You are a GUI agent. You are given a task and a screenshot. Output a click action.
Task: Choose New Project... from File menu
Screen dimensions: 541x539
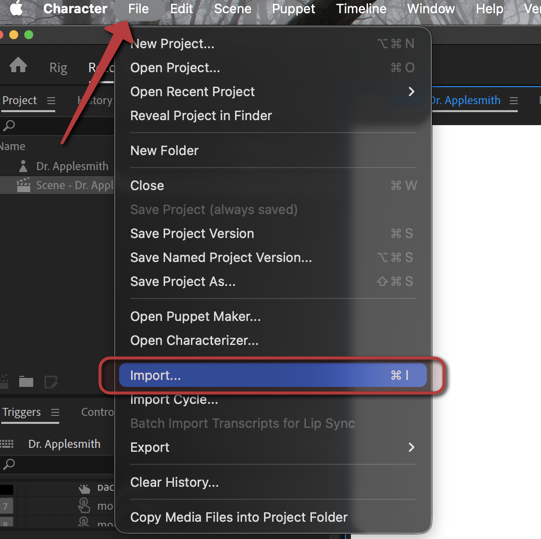click(273, 44)
